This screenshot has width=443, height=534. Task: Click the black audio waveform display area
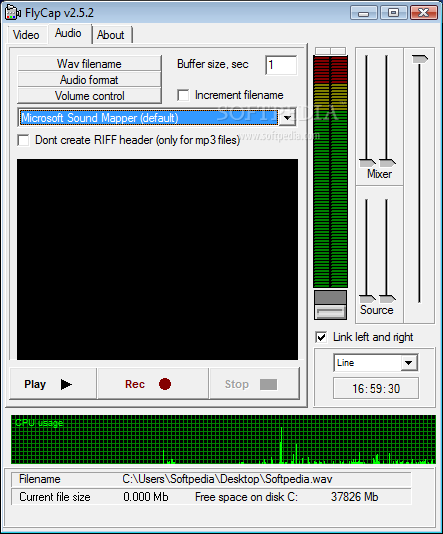[x=157, y=259]
